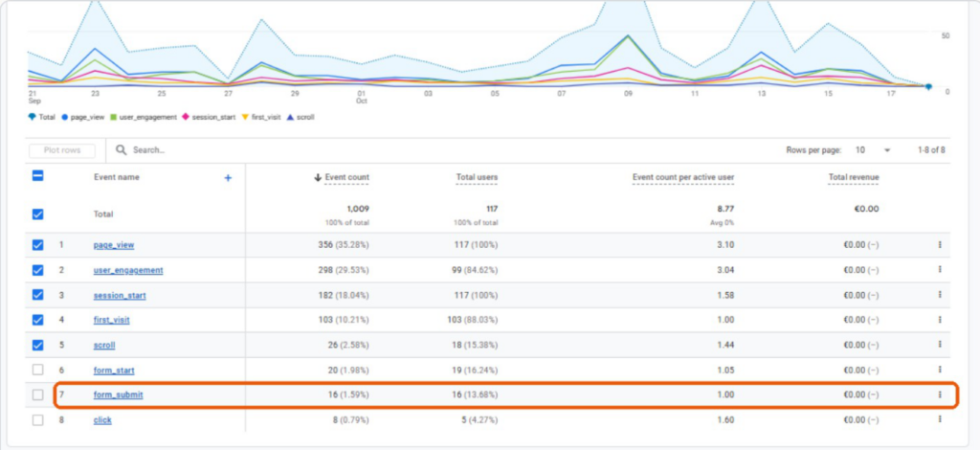This screenshot has width=980, height=450.
Task: Open the page_view event link
Action: coord(114,245)
